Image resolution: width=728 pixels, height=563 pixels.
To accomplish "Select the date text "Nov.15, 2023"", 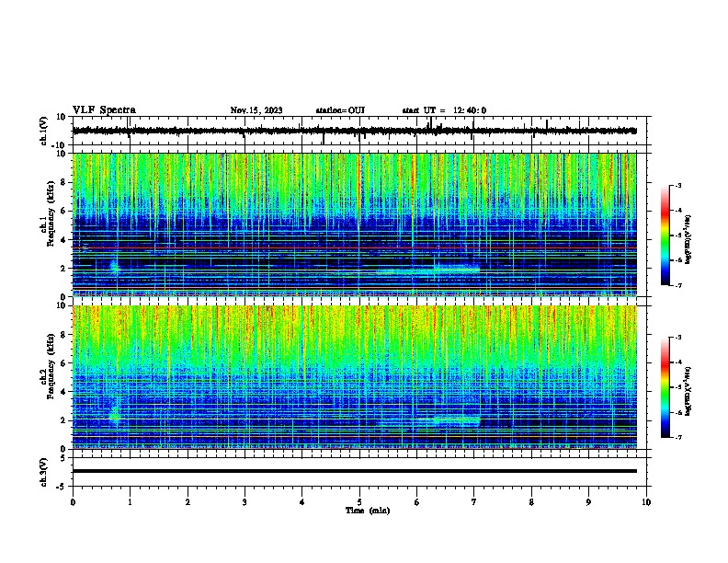I will pyautogui.click(x=256, y=110).
